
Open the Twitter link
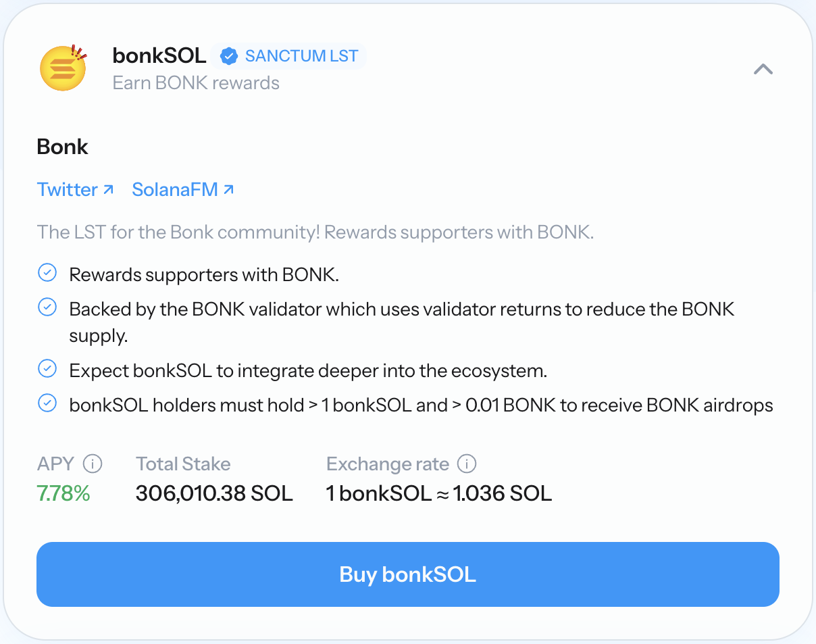click(x=68, y=190)
